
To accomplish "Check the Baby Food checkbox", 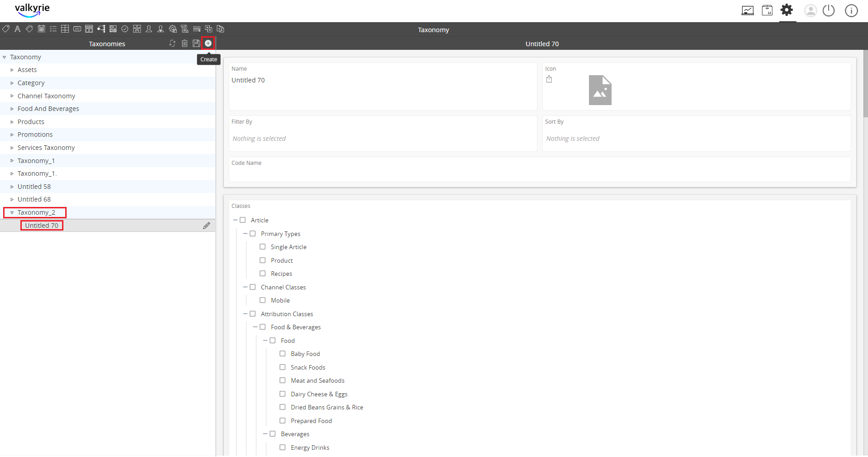I will (283, 354).
